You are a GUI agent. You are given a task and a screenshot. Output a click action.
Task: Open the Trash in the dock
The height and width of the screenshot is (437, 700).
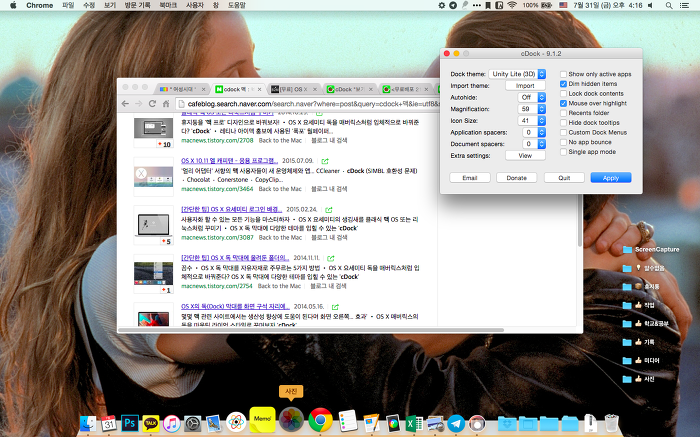613,423
